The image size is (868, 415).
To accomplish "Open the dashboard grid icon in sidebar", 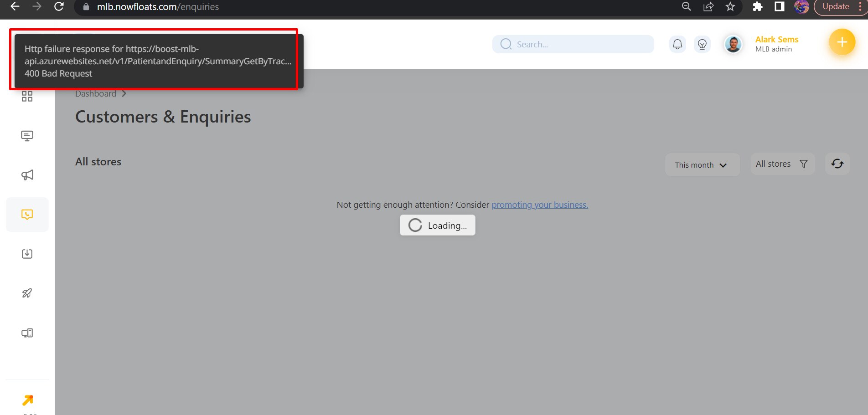I will (x=27, y=96).
